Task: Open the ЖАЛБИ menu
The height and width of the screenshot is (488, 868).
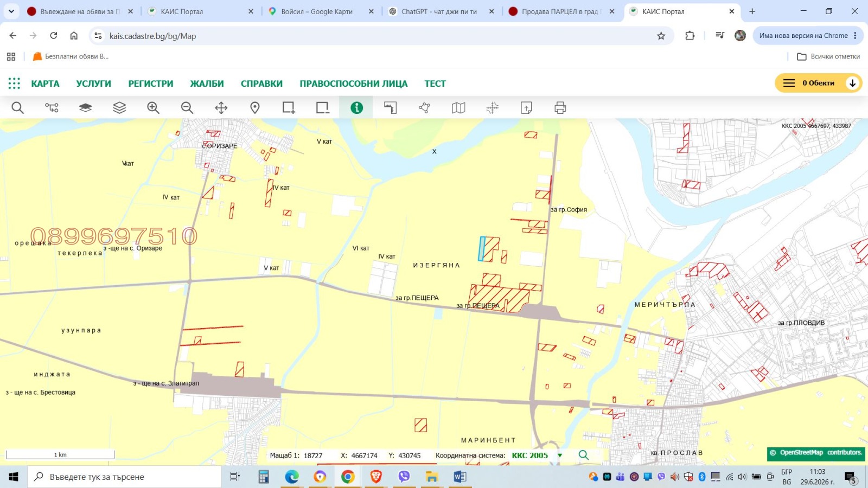Action: pos(207,84)
